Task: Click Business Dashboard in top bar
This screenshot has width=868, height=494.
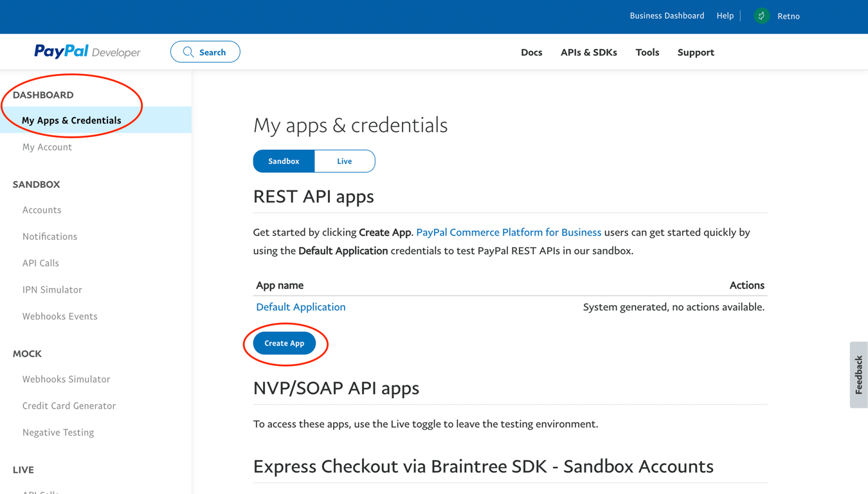Action: [667, 15]
